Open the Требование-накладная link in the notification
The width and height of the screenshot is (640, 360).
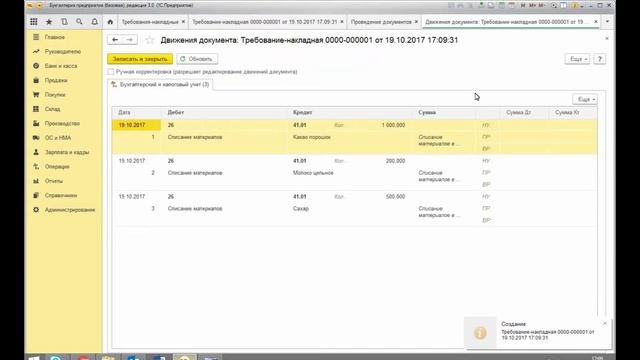click(547, 335)
